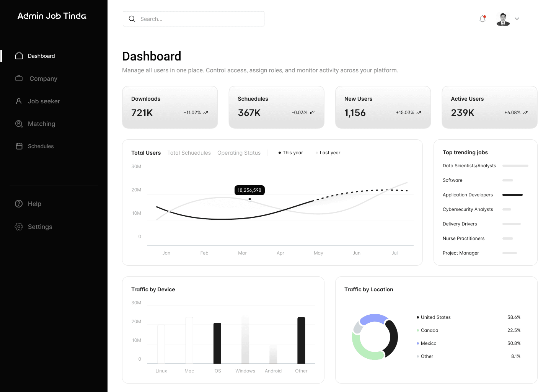Click into the Search input field
The height and width of the screenshot is (392, 551).
pyautogui.click(x=199, y=19)
